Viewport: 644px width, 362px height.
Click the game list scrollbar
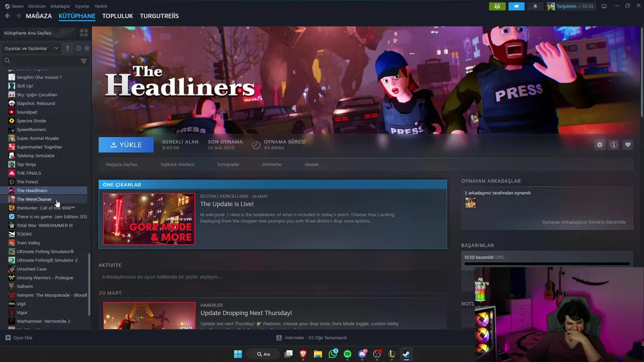(x=89, y=284)
